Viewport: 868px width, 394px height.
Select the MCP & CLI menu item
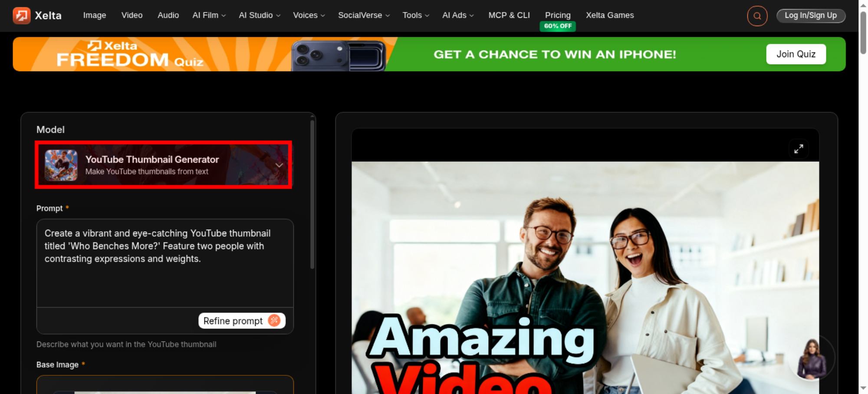point(509,15)
